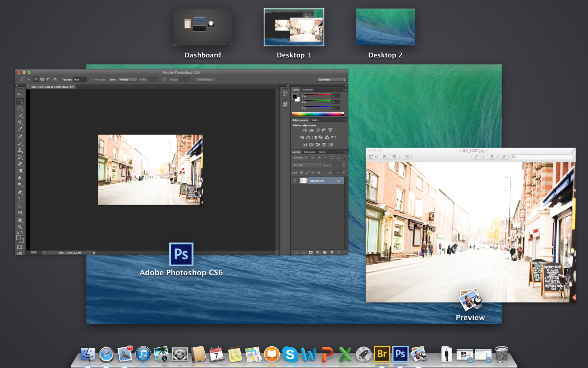The height and width of the screenshot is (368, 588).
Task: Select the Crop tool
Action: click(20, 122)
